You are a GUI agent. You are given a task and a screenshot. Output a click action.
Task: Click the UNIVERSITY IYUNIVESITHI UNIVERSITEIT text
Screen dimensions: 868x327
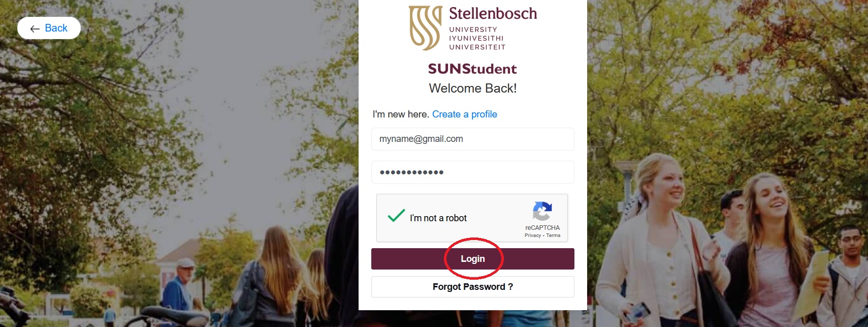477,38
